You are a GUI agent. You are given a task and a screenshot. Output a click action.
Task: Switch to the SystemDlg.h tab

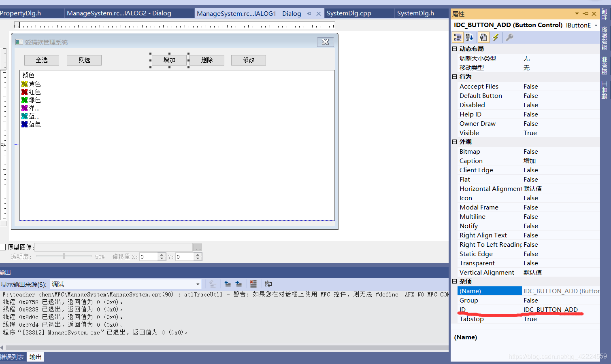point(415,13)
